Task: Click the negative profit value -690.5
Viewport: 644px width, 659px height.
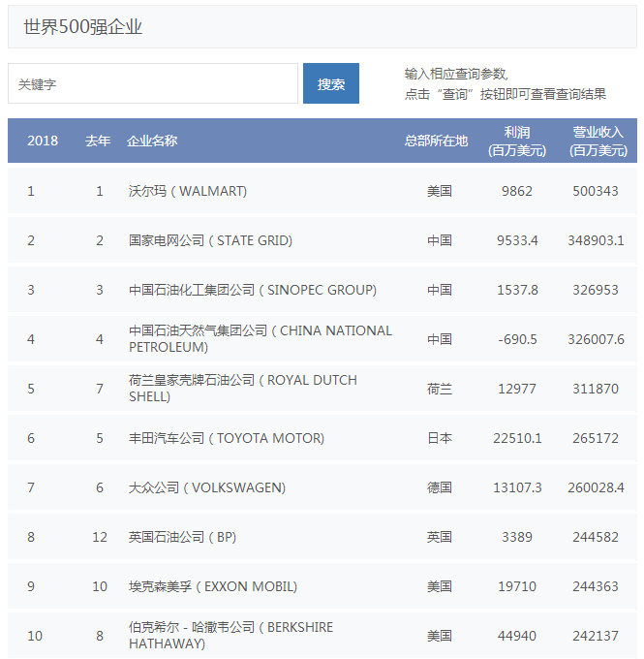Action: tap(517, 339)
